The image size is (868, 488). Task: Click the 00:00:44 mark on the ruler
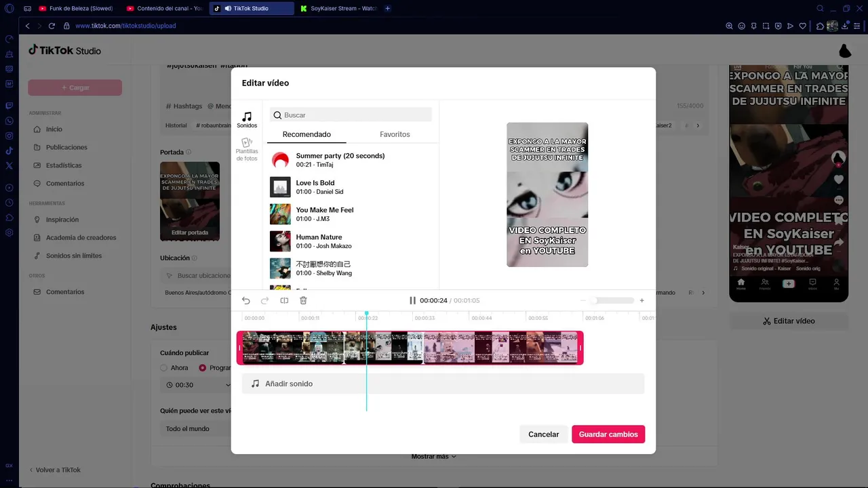point(481,318)
